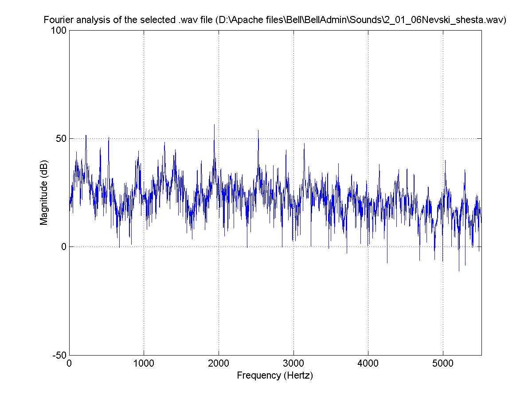
Task: Click the spectrum peak just above 3000 Hz
Action: [304, 145]
